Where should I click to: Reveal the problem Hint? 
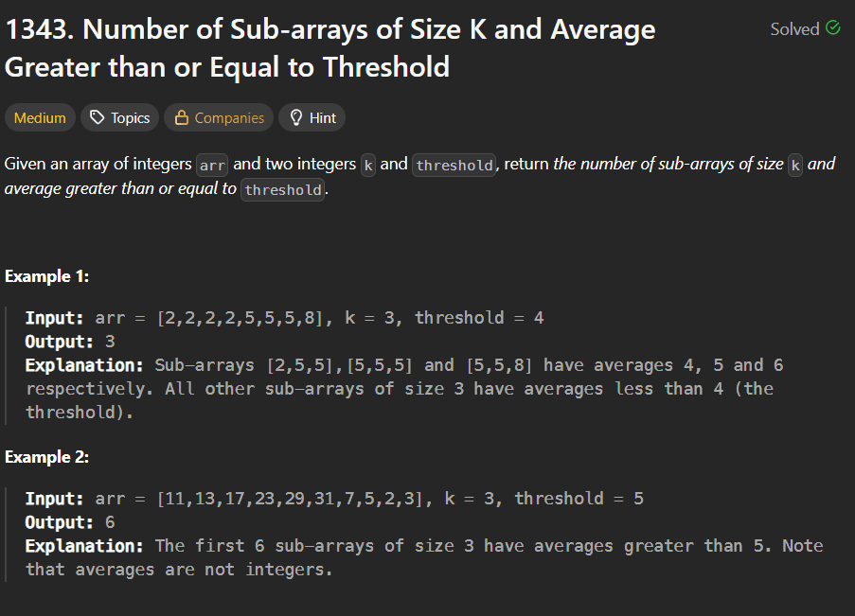click(312, 118)
